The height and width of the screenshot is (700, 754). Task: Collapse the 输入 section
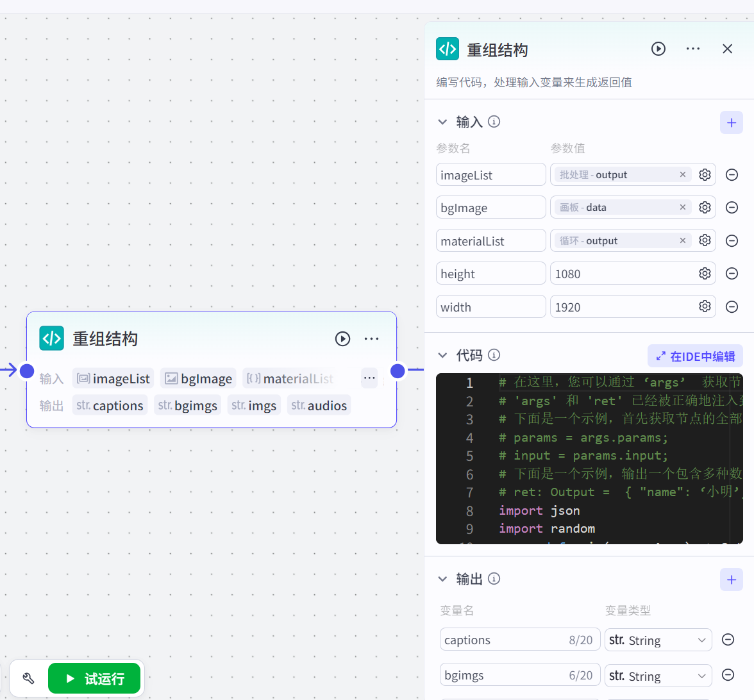(442, 122)
